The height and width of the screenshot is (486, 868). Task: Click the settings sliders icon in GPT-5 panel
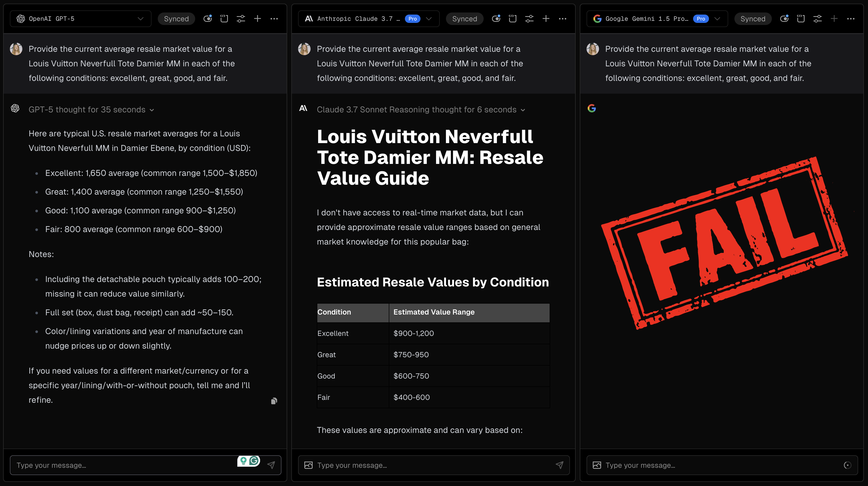[x=241, y=19]
